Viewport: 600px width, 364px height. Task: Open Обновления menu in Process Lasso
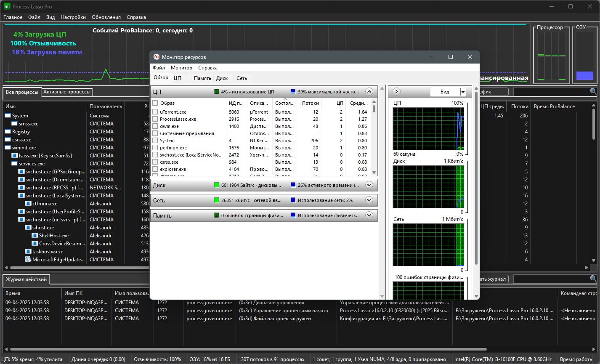(106, 17)
